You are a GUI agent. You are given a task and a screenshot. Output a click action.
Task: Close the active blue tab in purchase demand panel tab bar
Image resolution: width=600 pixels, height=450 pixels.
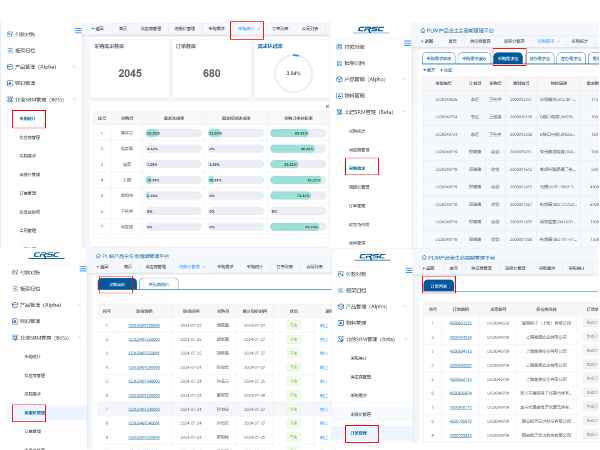pos(558,41)
